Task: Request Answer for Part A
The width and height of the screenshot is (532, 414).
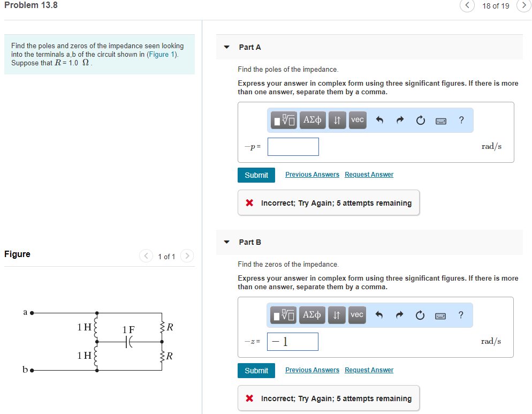Action: (369, 175)
